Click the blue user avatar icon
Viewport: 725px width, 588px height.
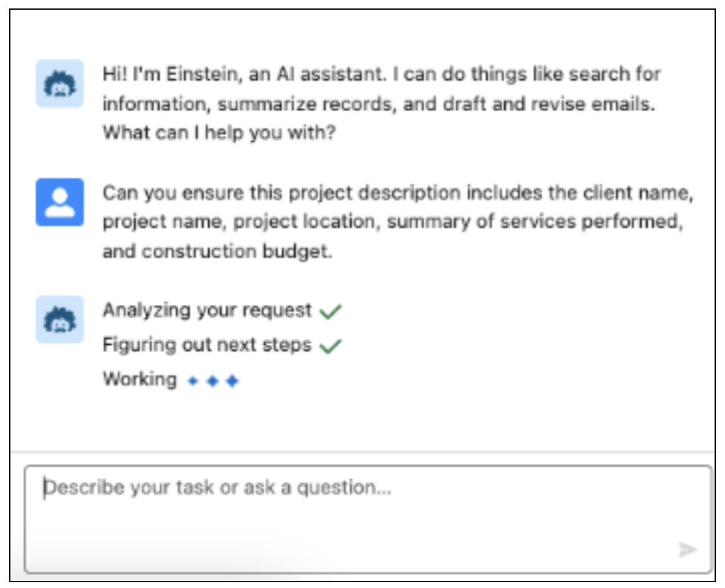click(59, 202)
